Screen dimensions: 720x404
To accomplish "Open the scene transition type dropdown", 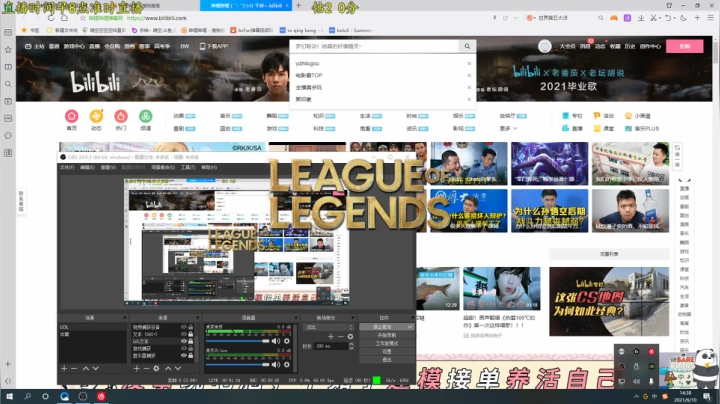I will 328,327.
